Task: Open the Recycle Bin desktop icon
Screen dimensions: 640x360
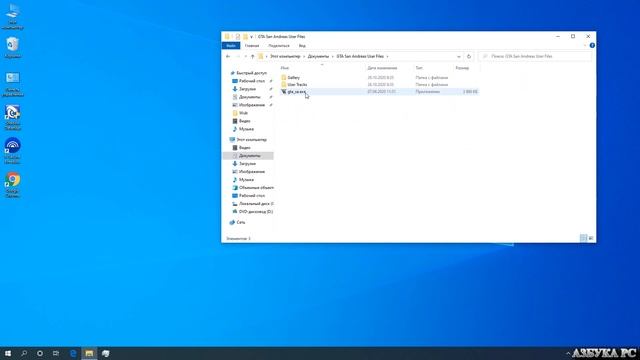Action: (x=13, y=47)
